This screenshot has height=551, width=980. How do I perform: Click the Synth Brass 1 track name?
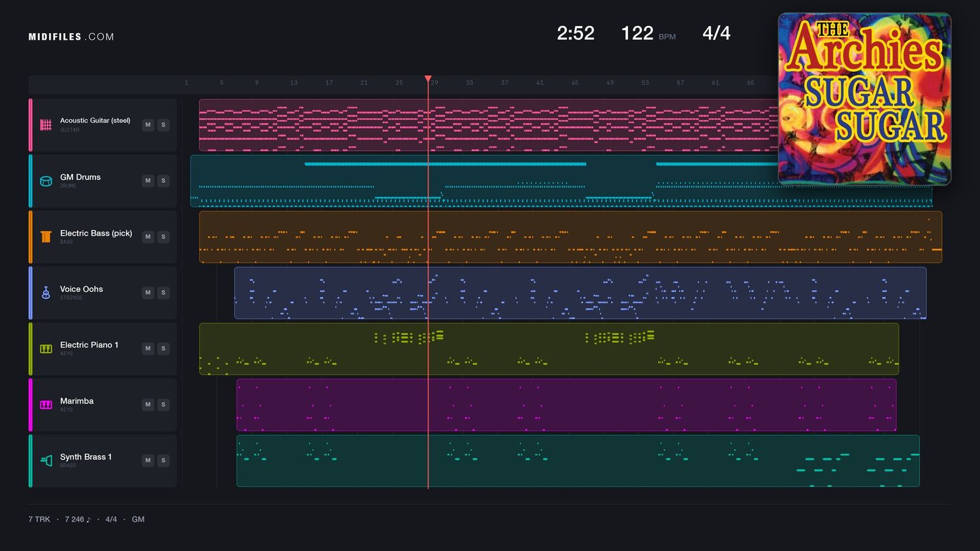point(86,457)
